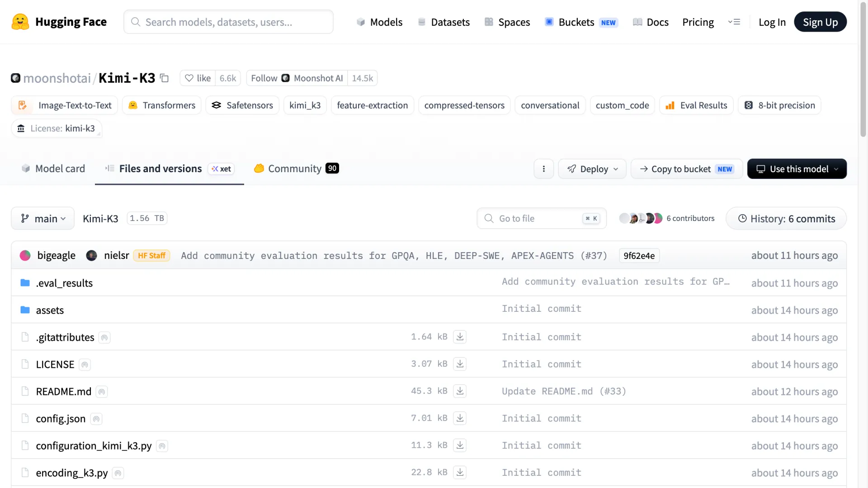Open the main branch dropdown
Viewport: 868px width, 488px height.
43,218
